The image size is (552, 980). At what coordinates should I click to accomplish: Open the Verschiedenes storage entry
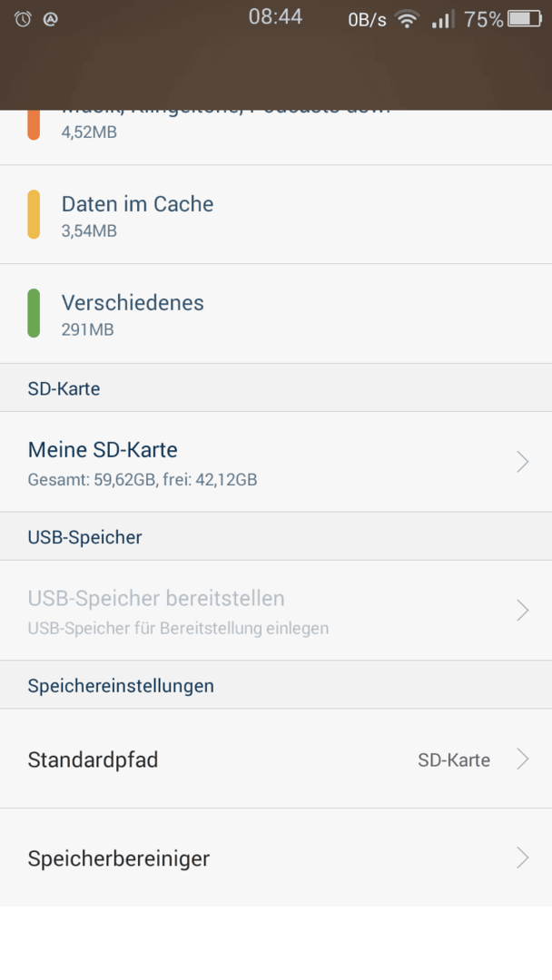pyautogui.click(x=276, y=314)
